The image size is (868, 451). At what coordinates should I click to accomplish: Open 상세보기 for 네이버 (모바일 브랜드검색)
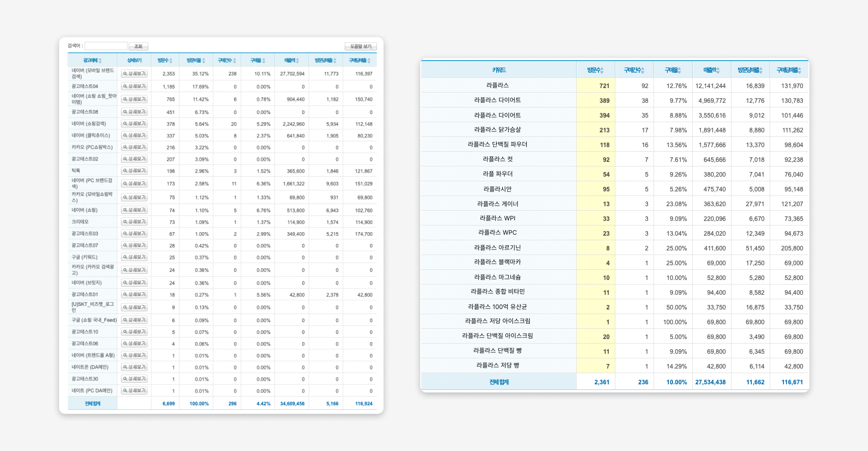coord(134,74)
